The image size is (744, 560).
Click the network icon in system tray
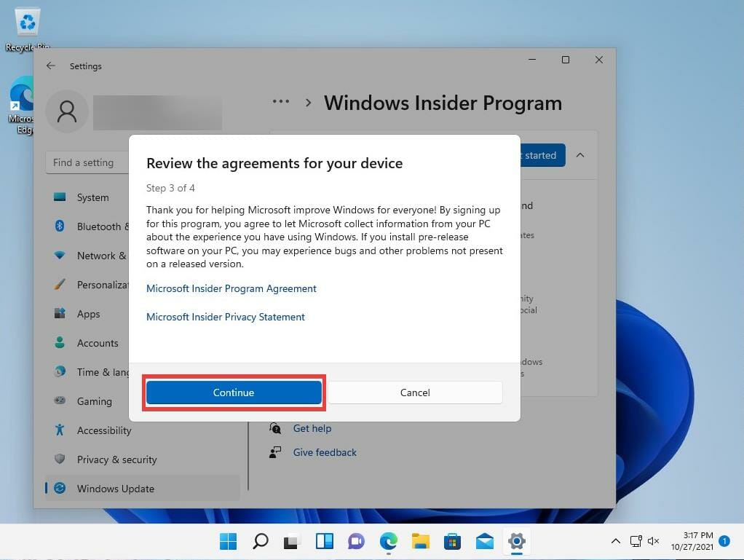(x=636, y=541)
